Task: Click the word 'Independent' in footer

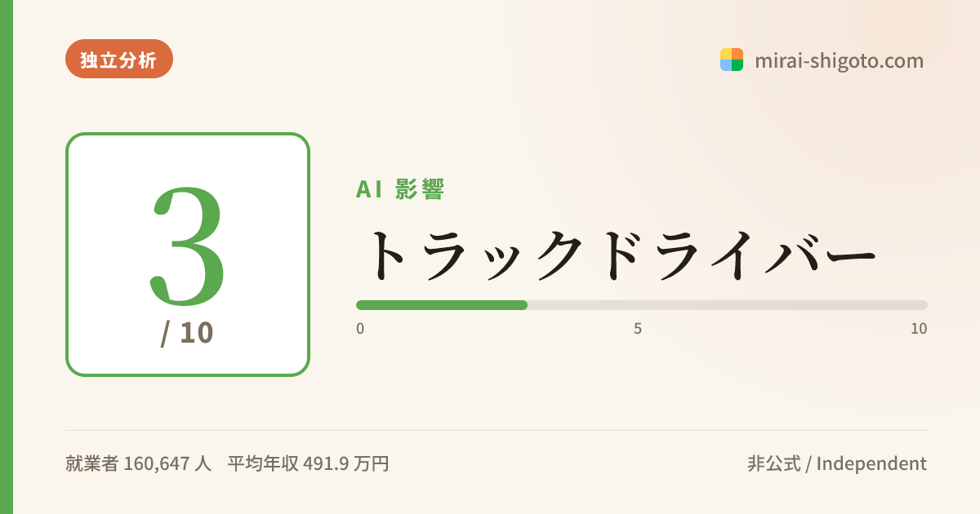Action: pyautogui.click(x=871, y=463)
